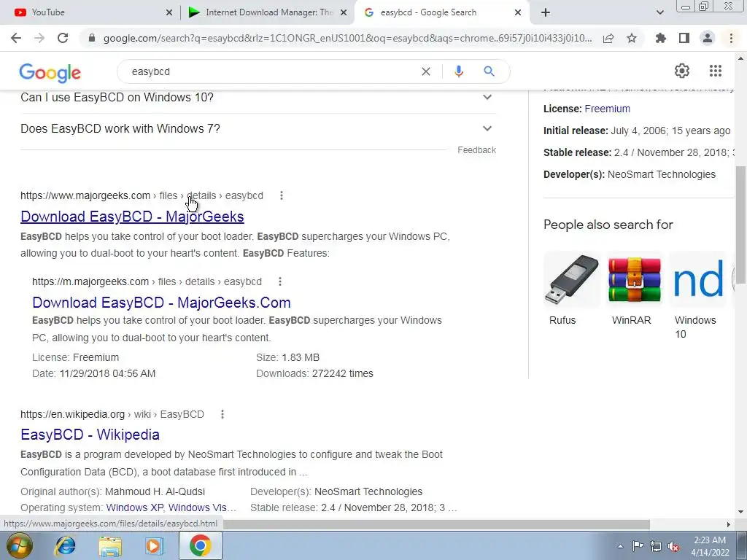Click the Freemium license link
Viewport: 747px width, 560px height.
point(608,109)
